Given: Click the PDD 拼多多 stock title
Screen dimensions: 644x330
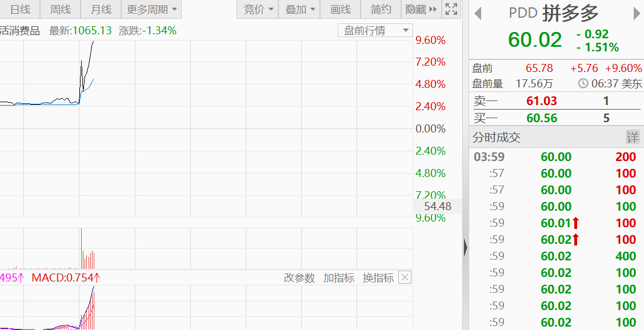Looking at the screenshot, I should 554,14.
